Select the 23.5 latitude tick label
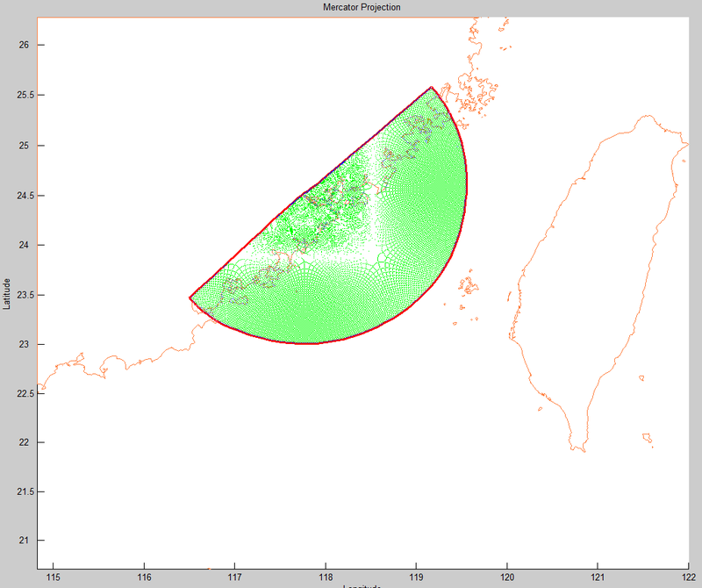This screenshot has height=588, width=702. pos(22,294)
